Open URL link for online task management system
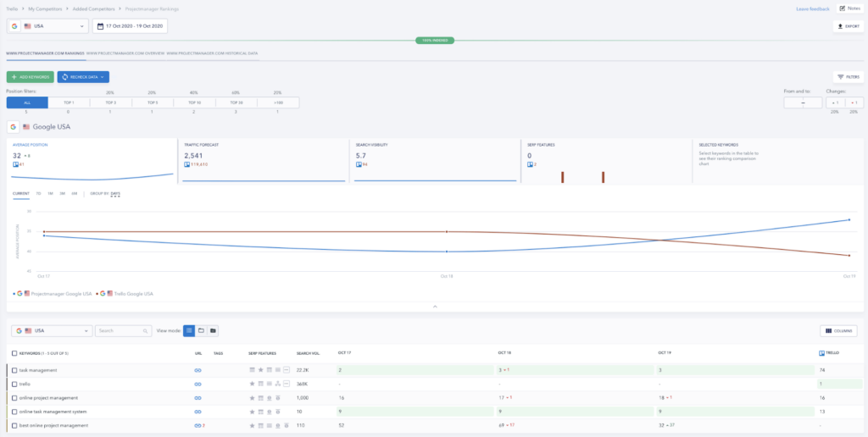868x437 pixels. [x=198, y=412]
